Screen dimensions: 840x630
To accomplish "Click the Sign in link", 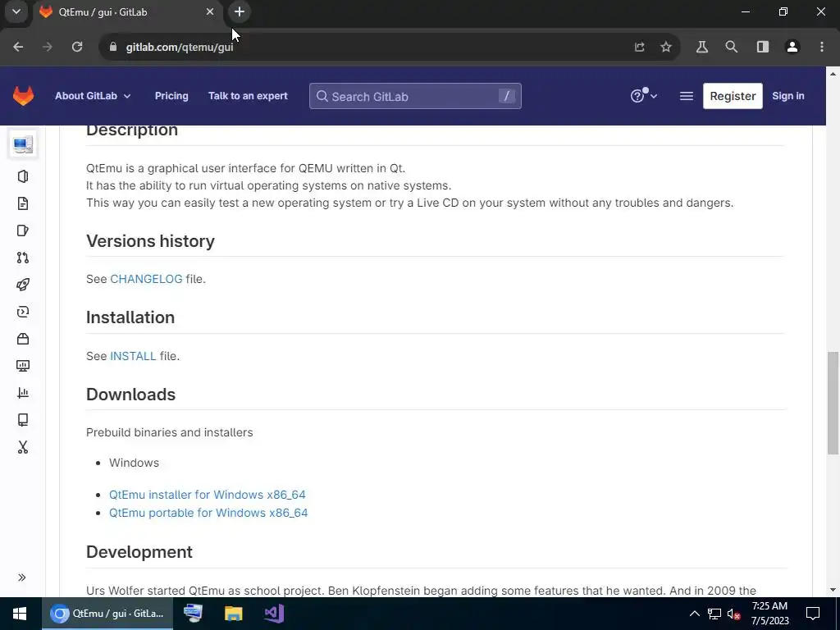I will [x=788, y=96].
